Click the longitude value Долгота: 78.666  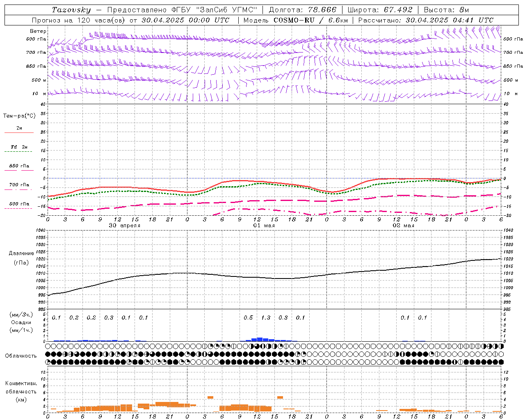tap(303, 10)
